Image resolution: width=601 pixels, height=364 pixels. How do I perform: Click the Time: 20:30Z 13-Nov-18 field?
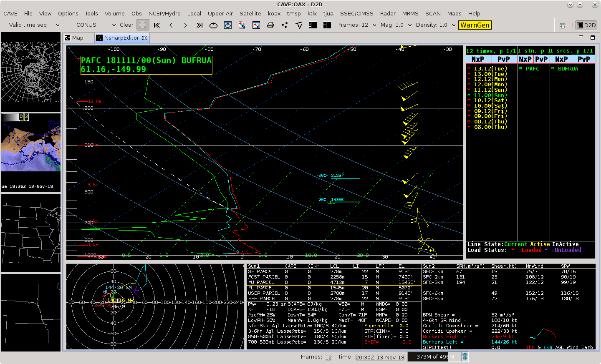[x=380, y=357]
